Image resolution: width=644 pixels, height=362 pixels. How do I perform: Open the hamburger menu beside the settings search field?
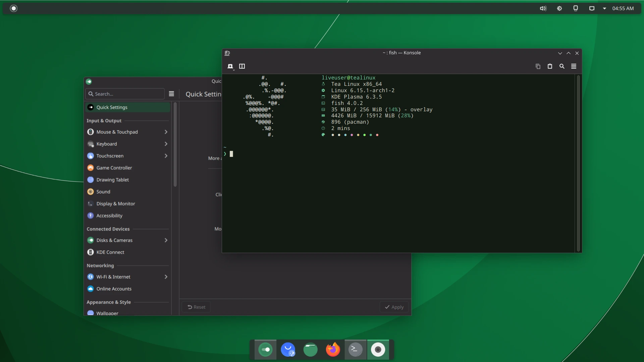[171, 94]
